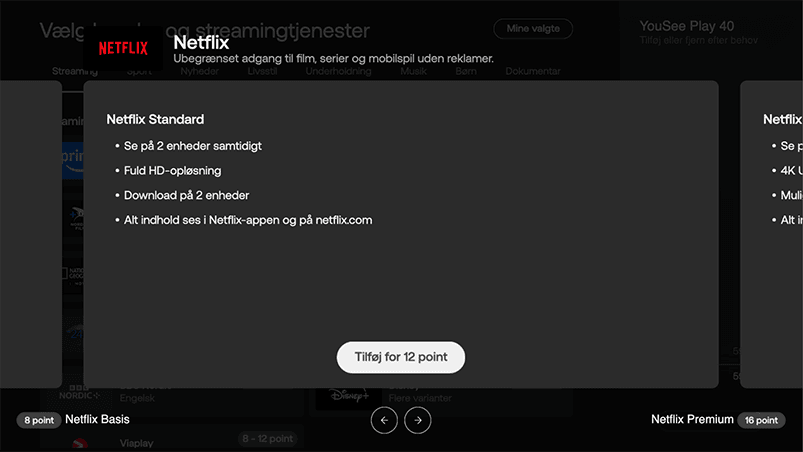
Task: Click the Disney+ logo thumbnail
Action: [x=341, y=398]
